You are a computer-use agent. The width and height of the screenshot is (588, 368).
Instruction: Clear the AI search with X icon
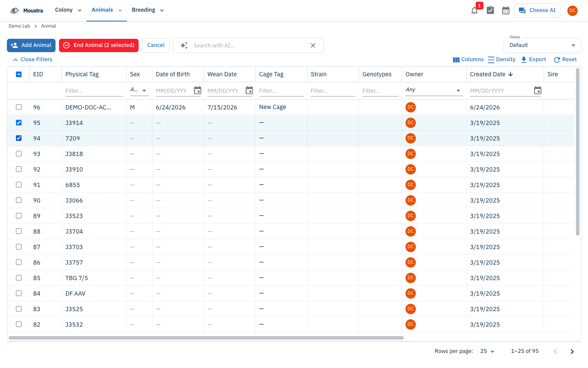point(313,45)
